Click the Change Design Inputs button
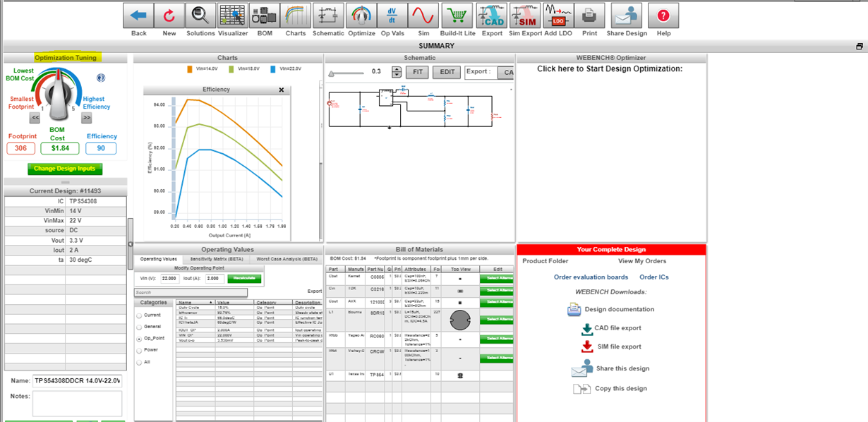Screen dimensions: 868x422 (x=66, y=169)
